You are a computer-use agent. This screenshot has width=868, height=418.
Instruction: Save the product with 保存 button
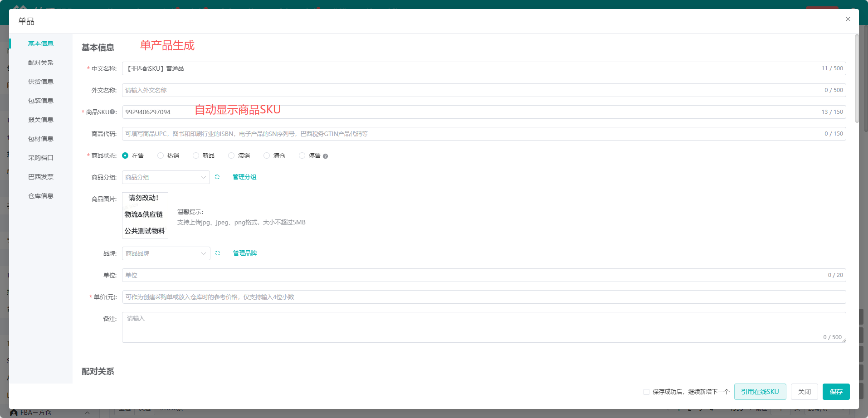[x=836, y=392]
